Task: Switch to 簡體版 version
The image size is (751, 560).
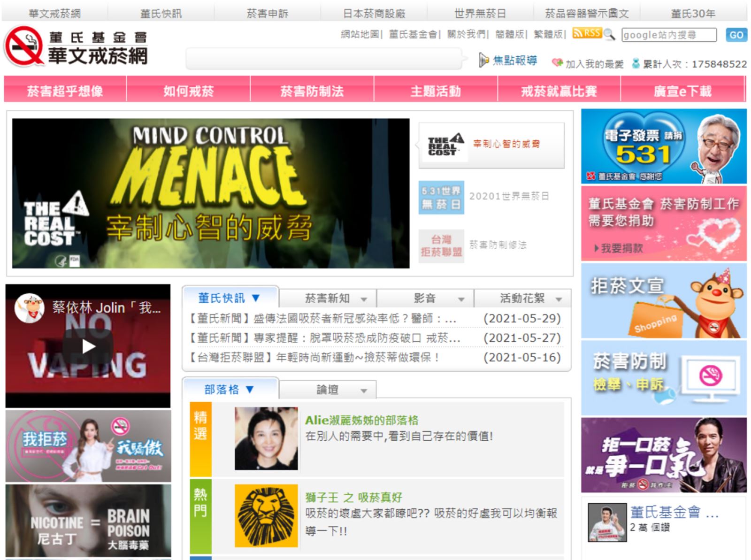Action: 509,34
